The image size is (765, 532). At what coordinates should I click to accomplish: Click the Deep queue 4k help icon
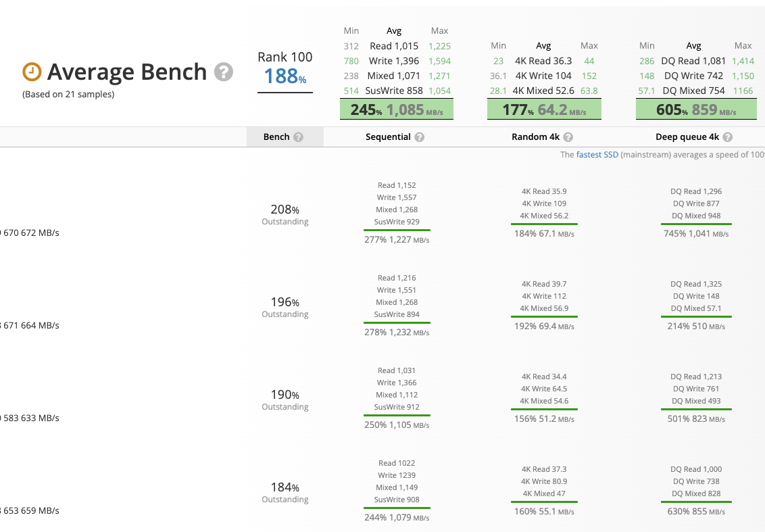point(728,137)
